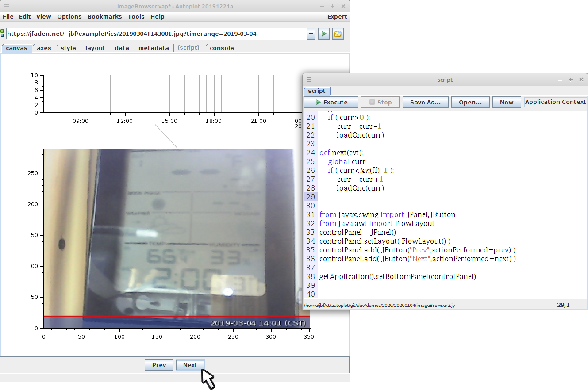Viewport: 588px width, 390px height.
Task: Open the Bookmarks menu
Action: coord(104,17)
